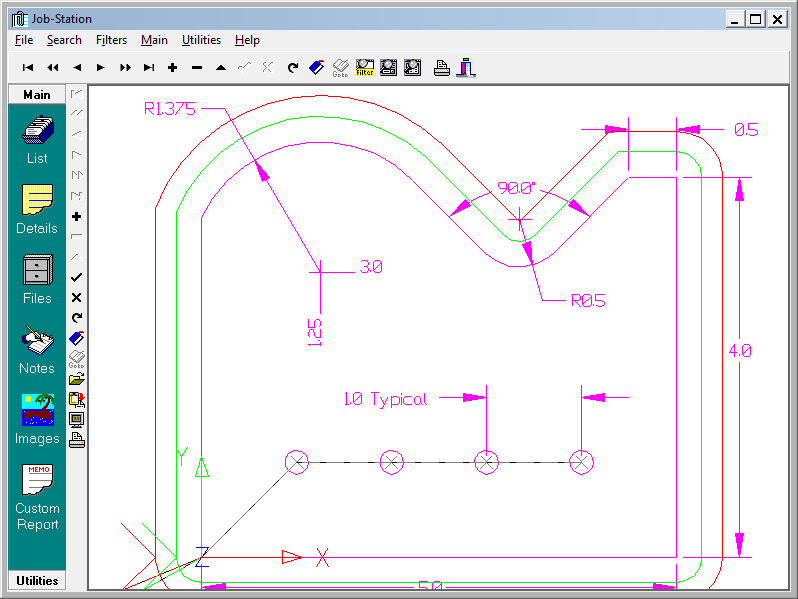Screen dimensions: 798x599
Task: Click the blue book icon in vertical toolbar
Action: [x=77, y=338]
